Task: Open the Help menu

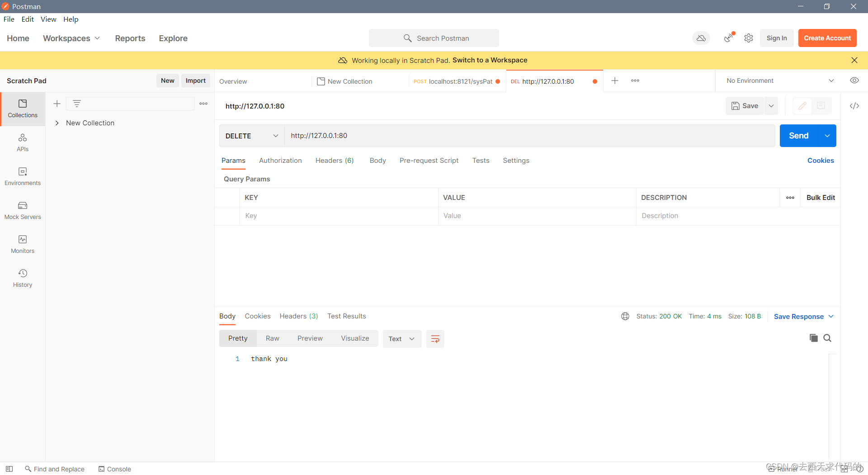Action: tap(71, 19)
